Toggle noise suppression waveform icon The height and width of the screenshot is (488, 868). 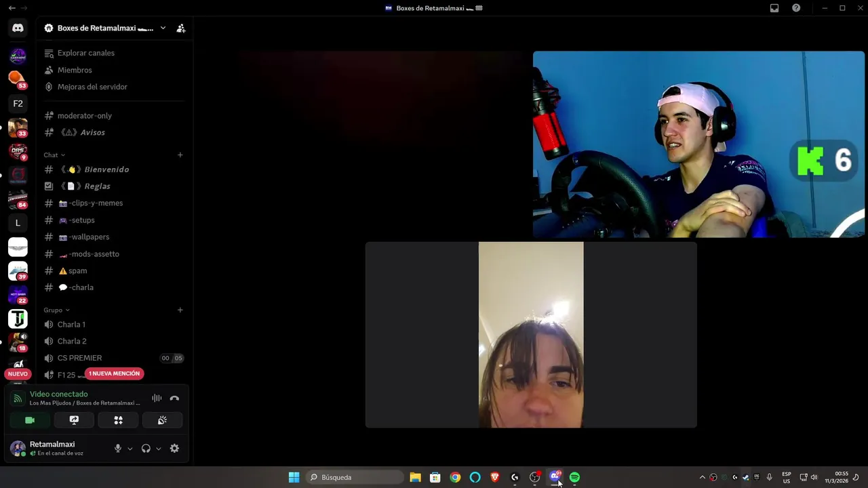pos(157,399)
